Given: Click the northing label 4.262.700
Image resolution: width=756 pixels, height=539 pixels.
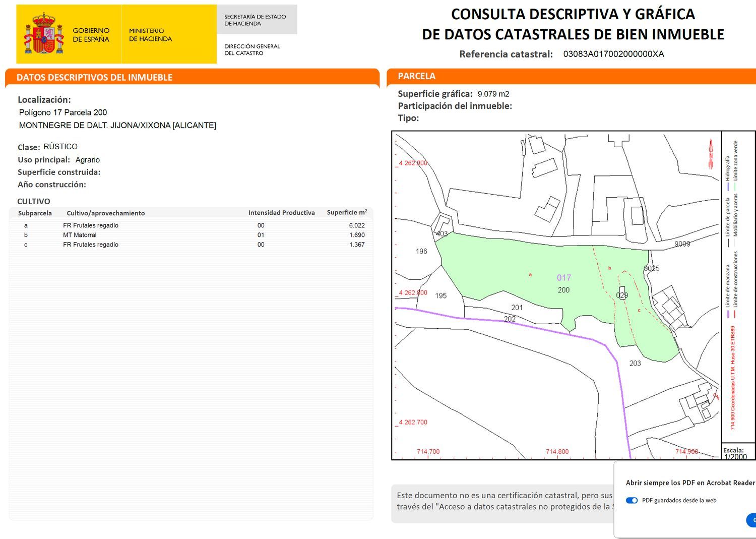Looking at the screenshot, I should click(x=413, y=422).
